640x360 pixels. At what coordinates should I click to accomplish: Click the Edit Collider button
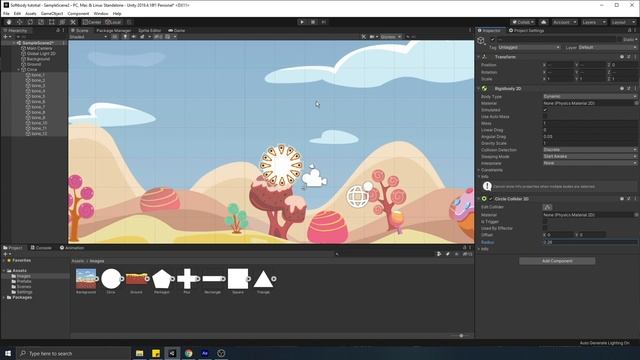pyautogui.click(x=547, y=207)
